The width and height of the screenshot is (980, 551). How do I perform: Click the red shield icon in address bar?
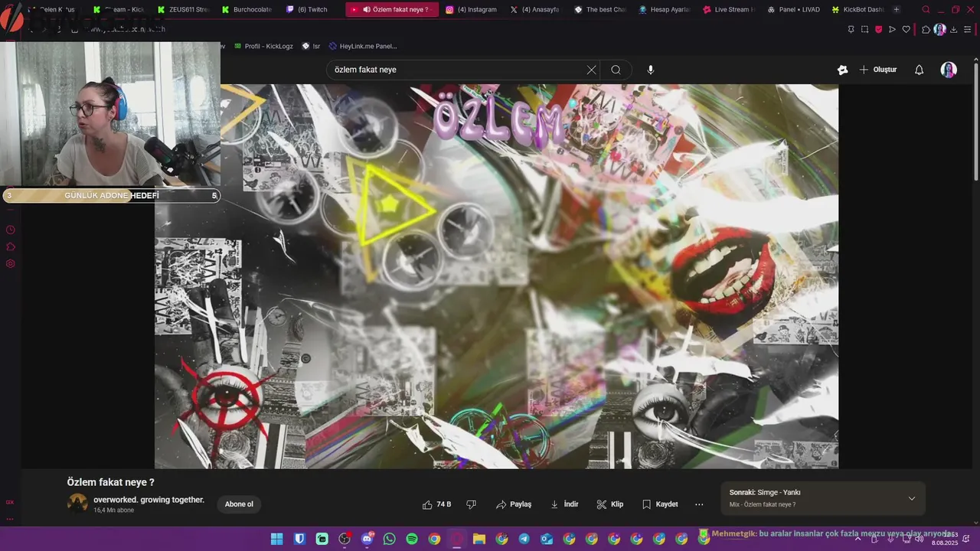pos(878,29)
